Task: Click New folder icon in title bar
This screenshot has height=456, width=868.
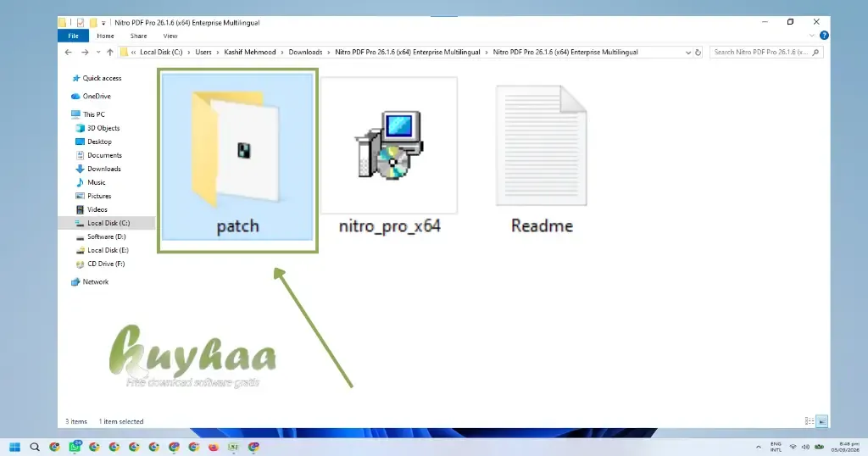Action: tap(93, 23)
